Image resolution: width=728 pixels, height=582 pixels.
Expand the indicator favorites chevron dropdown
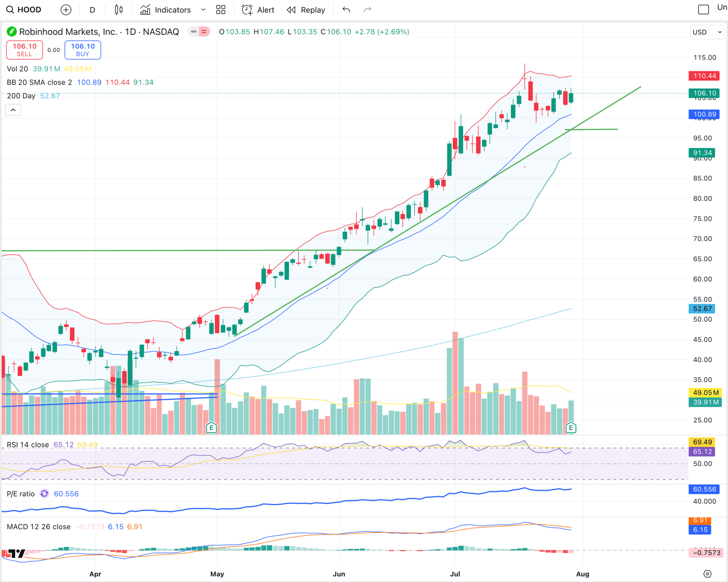click(x=203, y=10)
